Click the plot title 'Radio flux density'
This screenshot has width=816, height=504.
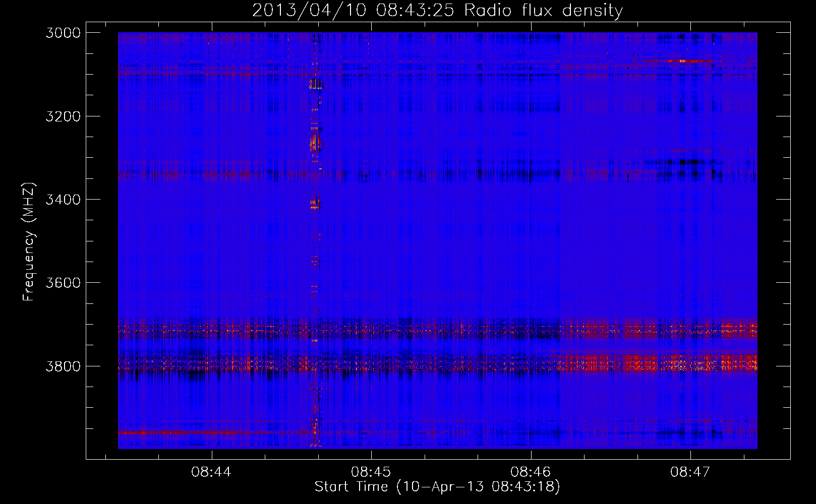click(543, 10)
